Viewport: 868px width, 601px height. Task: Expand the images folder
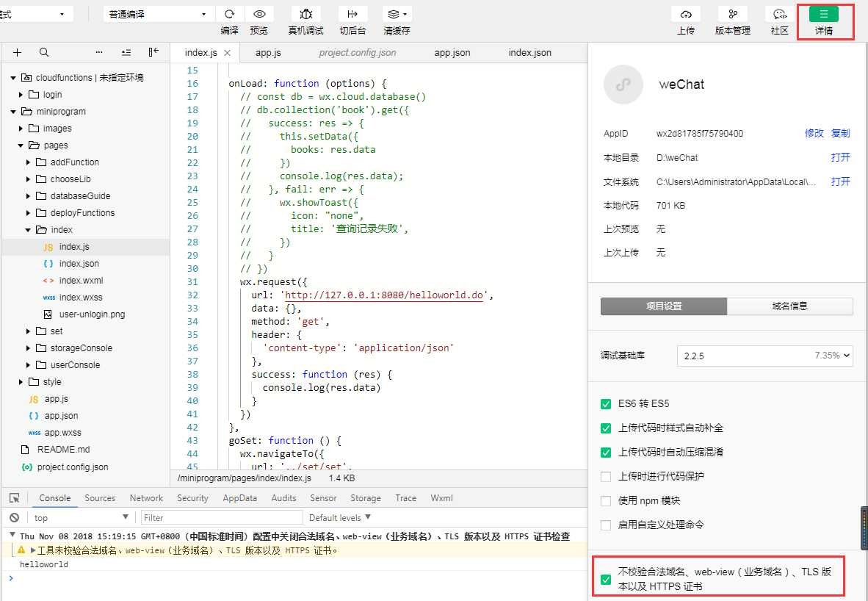tap(21, 129)
